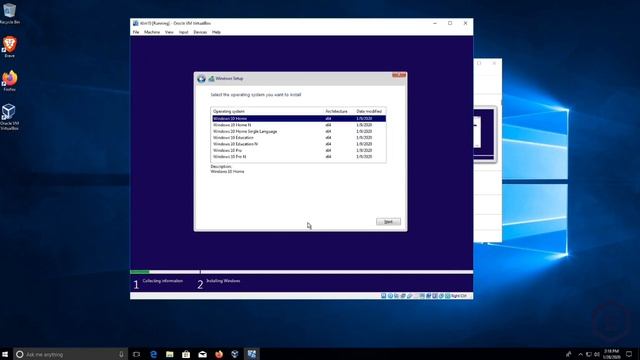Open Microsoft Store from the taskbar
This screenshot has height=360, width=640.
point(186,354)
